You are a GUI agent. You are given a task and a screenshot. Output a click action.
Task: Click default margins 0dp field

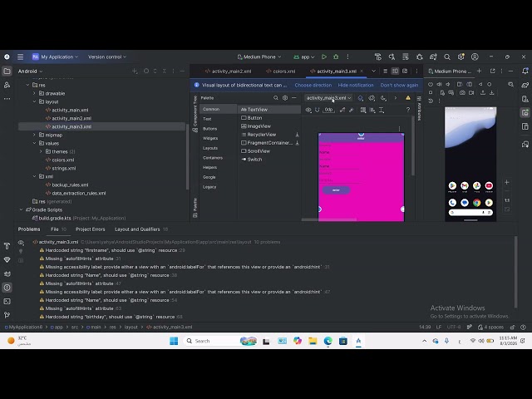coord(328,110)
